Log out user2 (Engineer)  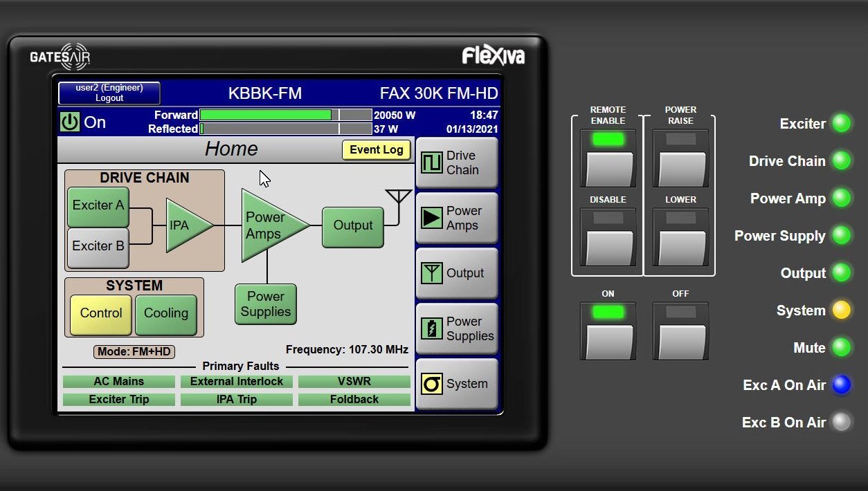click(x=109, y=93)
